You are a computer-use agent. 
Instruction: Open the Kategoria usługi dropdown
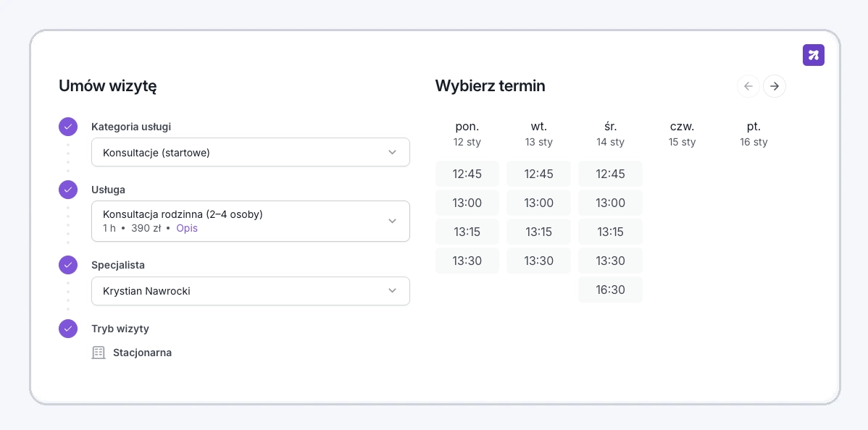tap(250, 153)
